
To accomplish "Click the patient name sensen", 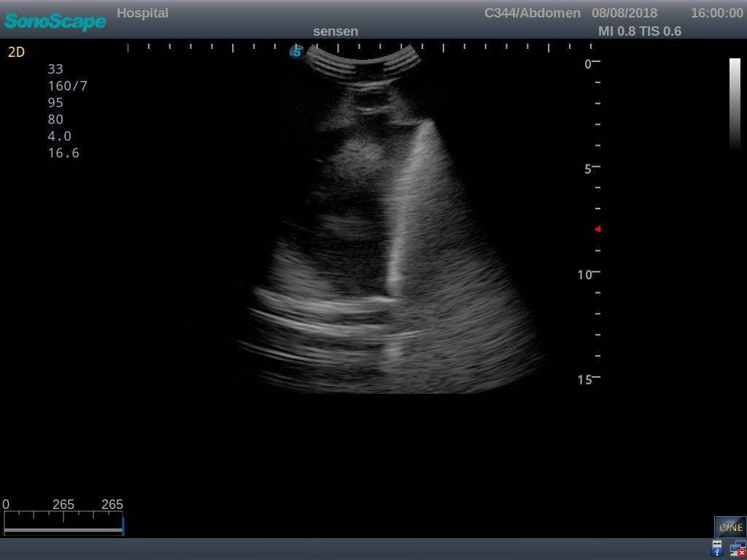I will 336,31.
